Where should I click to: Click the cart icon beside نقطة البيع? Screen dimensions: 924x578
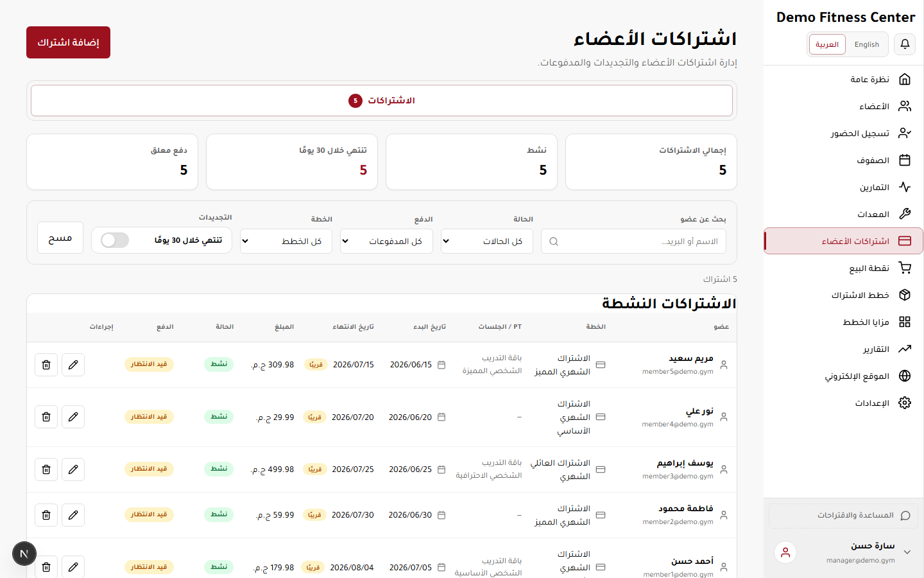pos(905,268)
